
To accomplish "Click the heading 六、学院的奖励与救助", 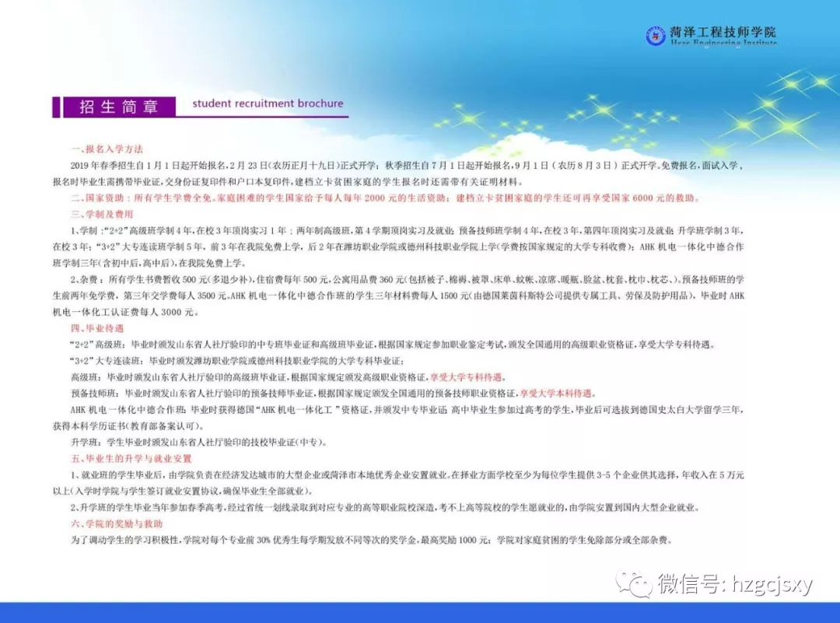I will click(117, 523).
